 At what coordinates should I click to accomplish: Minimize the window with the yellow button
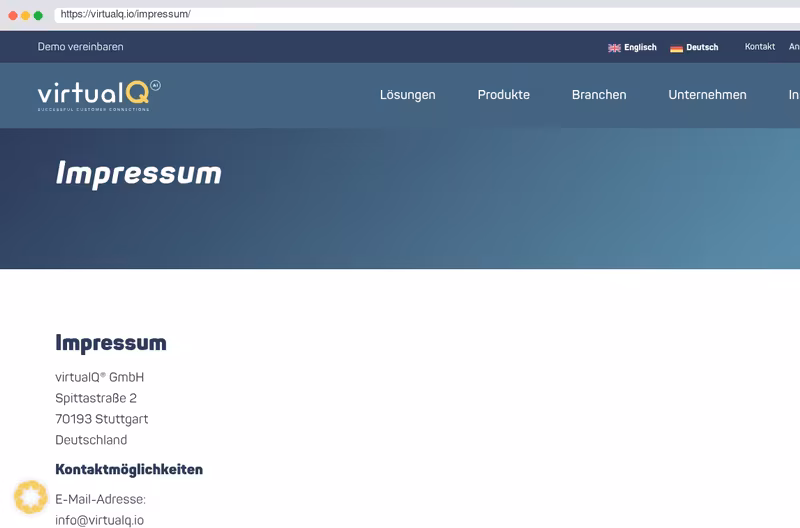point(26,16)
